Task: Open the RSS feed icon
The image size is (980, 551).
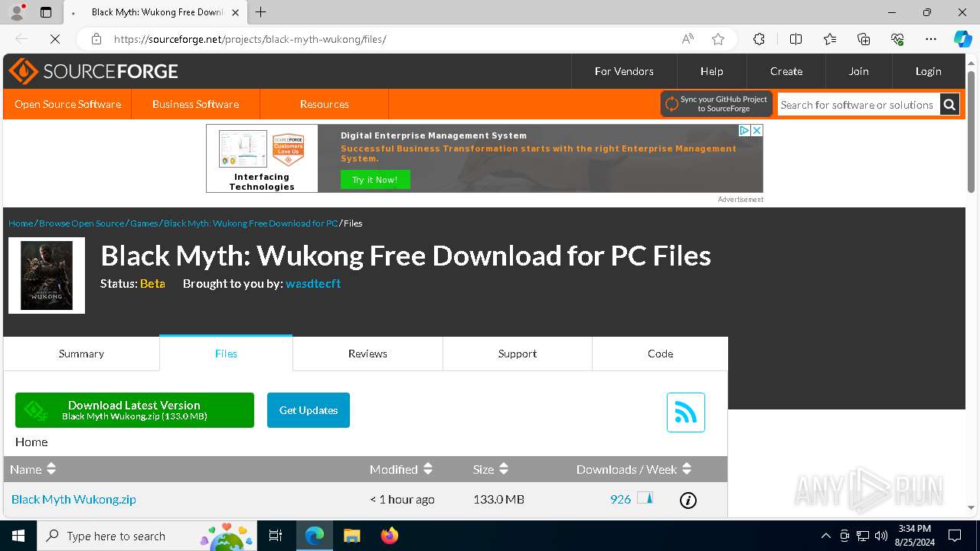Action: (685, 412)
